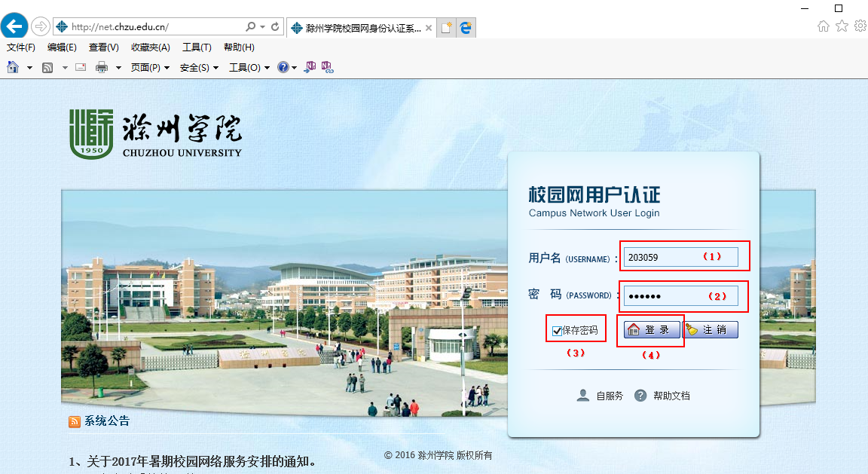Viewport: 868px width, 474px height.
Task: Open the 2017年暑期校园网络服务安排 notice
Action: tap(193, 461)
